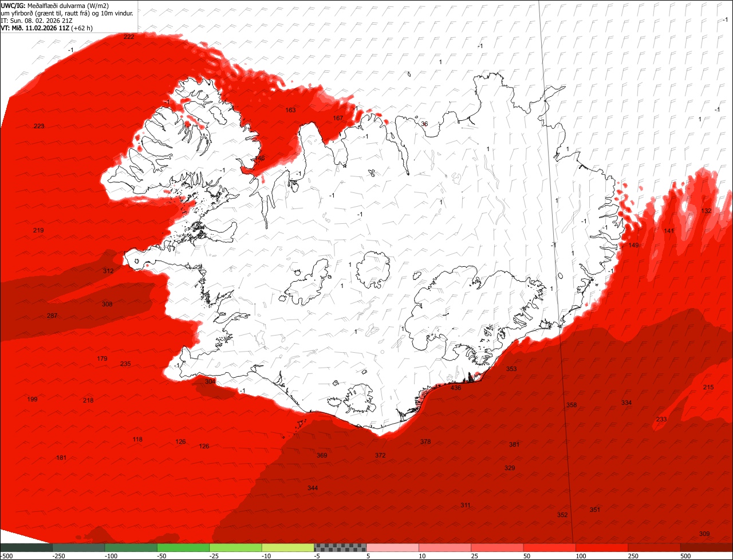This screenshot has width=733, height=560.
Task: Click the flux value 149 on the map
Action: click(x=633, y=245)
